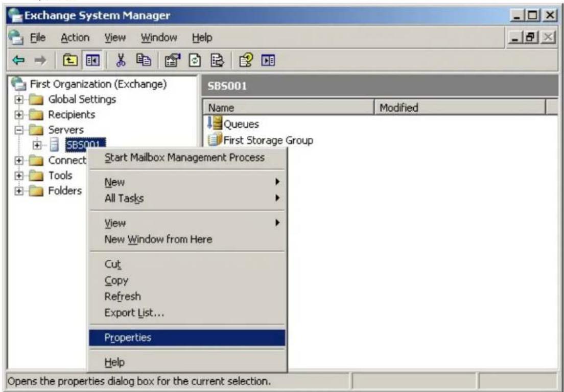Select Tools tree label
Viewport: 564px width, 392px height.
(x=60, y=176)
